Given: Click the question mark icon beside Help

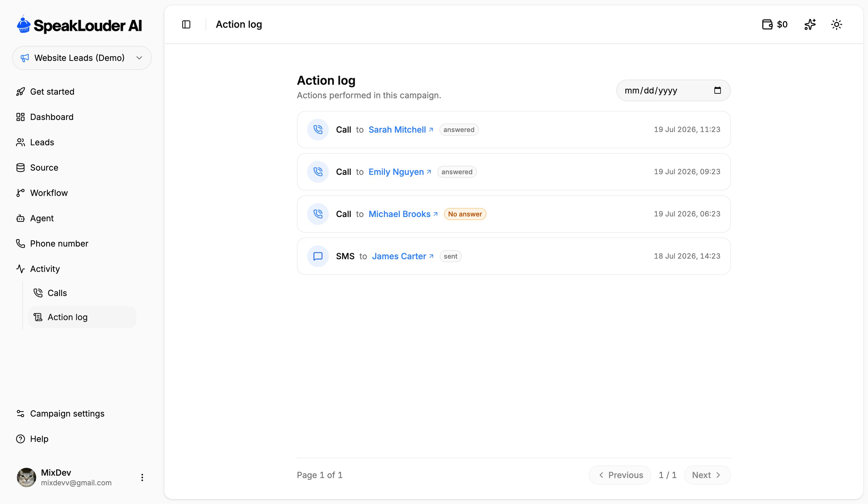Looking at the screenshot, I should pyautogui.click(x=20, y=439).
